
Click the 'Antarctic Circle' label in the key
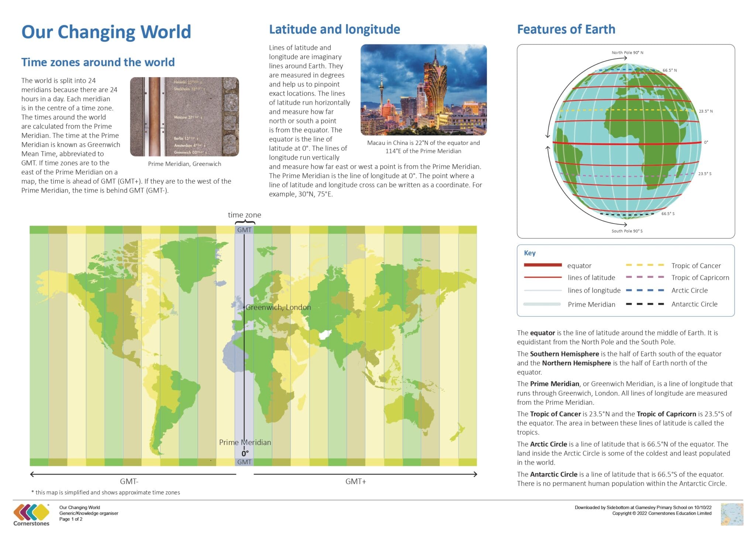coord(694,304)
